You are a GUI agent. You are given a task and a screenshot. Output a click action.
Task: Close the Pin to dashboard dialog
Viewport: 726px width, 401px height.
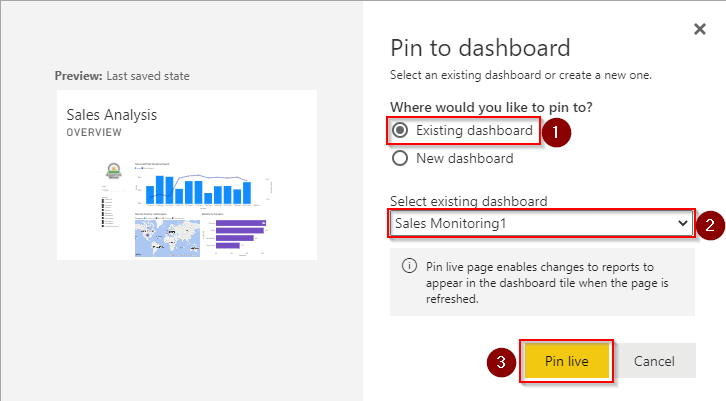point(700,29)
